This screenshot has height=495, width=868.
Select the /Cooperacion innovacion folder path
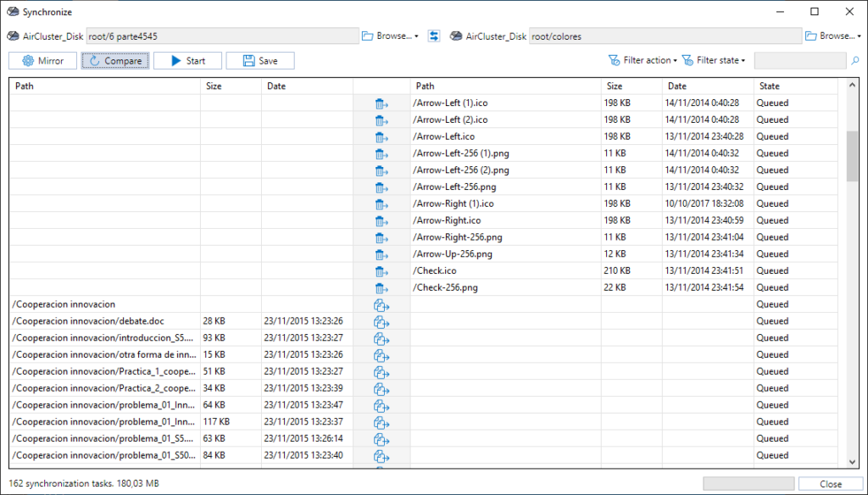64,304
